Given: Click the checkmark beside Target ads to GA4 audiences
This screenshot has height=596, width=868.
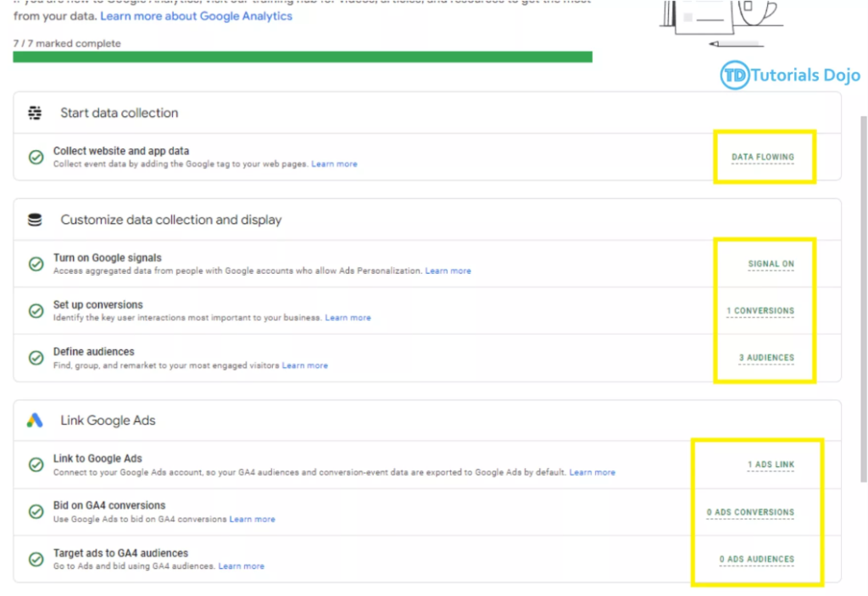Looking at the screenshot, I should (x=36, y=559).
